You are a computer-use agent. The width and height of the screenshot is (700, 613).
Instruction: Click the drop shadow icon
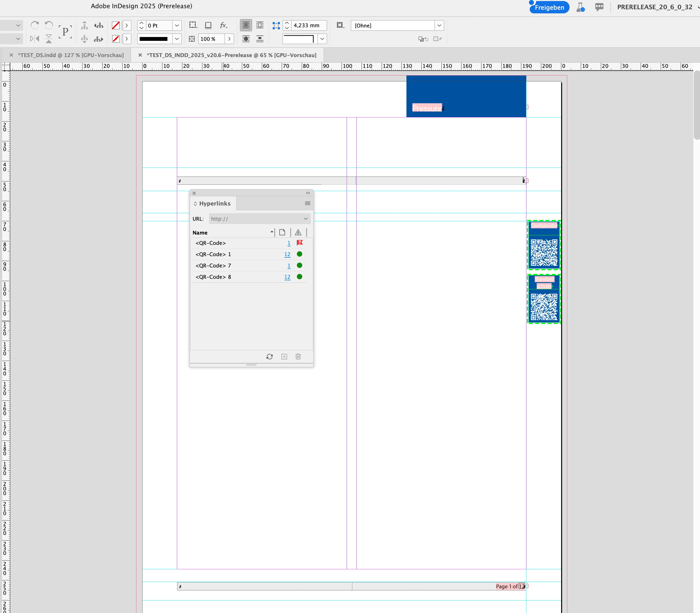pos(208,25)
